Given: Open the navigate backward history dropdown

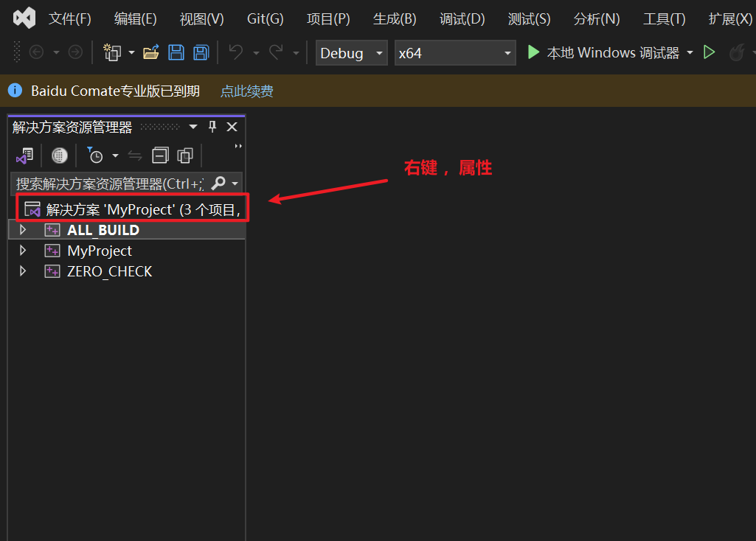Looking at the screenshot, I should [x=56, y=52].
